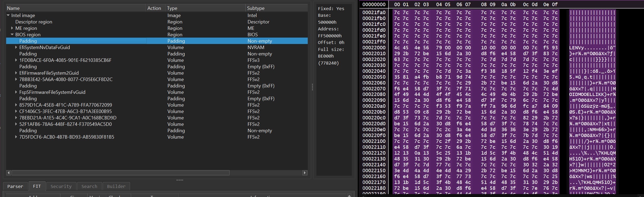Viewport: 644px width, 197px height.
Task: Expand the EfiSystemNvDataFvGuid volume
Action: point(16,47)
